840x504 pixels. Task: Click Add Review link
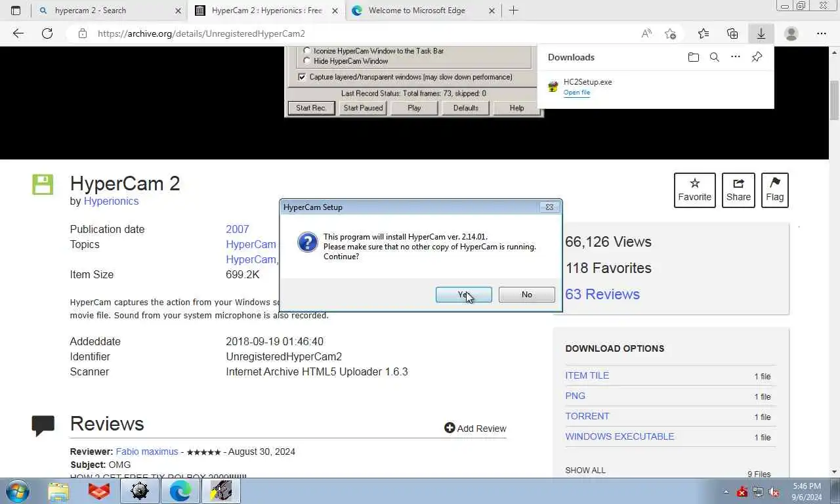[x=475, y=429]
